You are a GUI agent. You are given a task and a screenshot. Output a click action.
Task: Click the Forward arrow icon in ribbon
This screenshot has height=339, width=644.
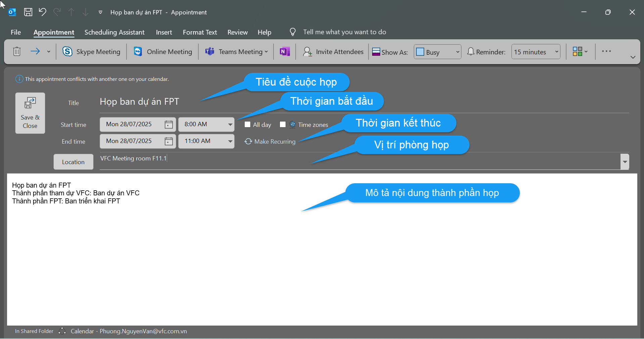click(35, 51)
